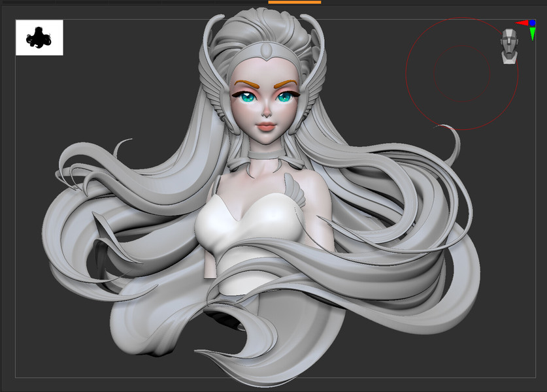The height and width of the screenshot is (392, 547).
Task: Click the blue Z-axis dot
Action: (x=532, y=23)
